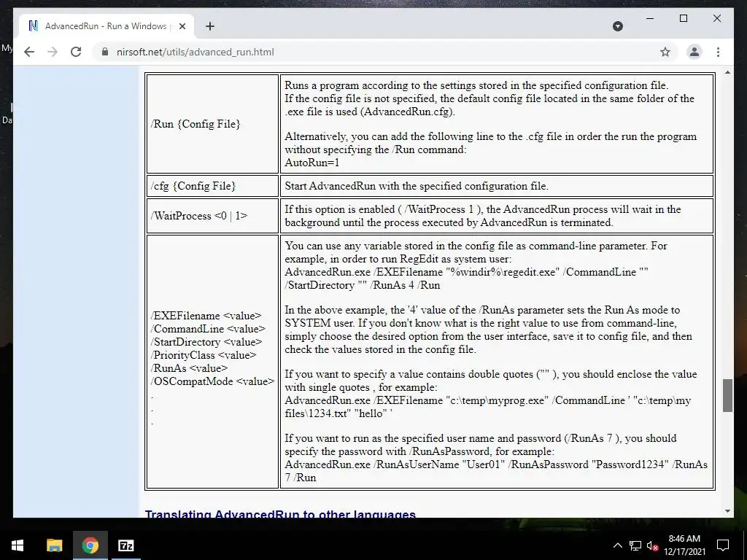Click the '/WaitProcess <0 | 1>' cell
747x560 pixels.
[x=212, y=216]
